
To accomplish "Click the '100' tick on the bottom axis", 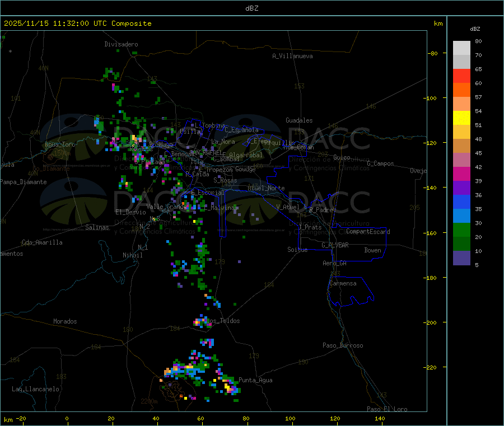I will (290, 418).
